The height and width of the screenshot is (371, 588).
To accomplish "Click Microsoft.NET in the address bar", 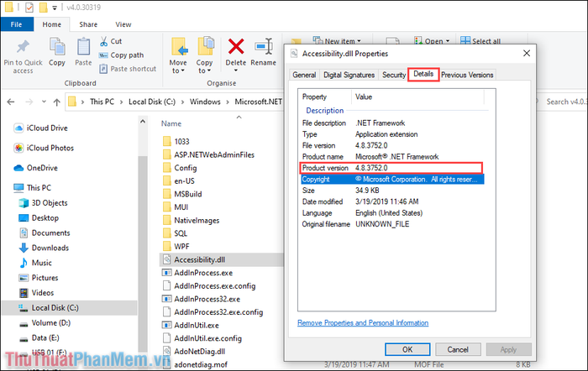I will click(259, 102).
